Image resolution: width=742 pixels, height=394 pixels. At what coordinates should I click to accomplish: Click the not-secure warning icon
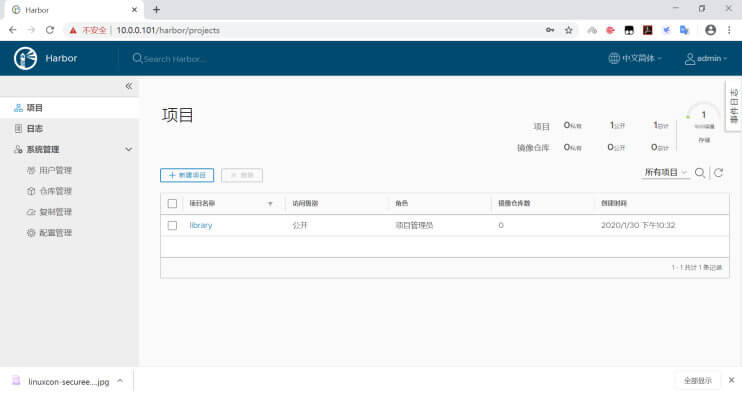[73, 30]
